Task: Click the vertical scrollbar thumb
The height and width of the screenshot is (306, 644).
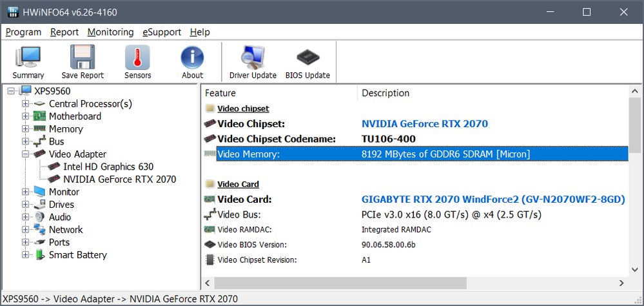Action: pos(635,125)
